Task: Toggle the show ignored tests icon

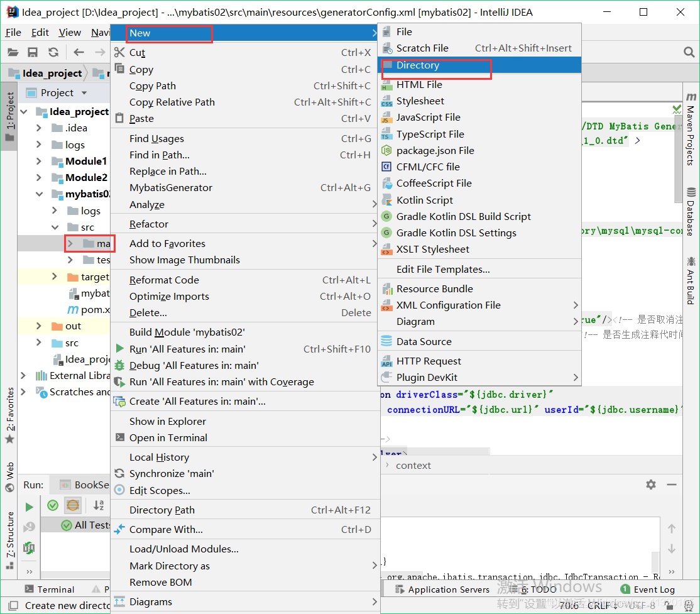Action: (73, 505)
